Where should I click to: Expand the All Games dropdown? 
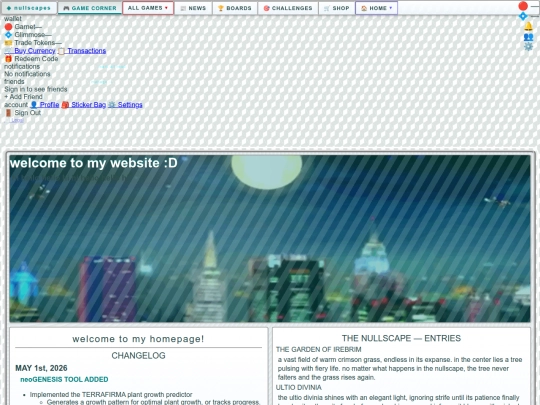coord(148,8)
